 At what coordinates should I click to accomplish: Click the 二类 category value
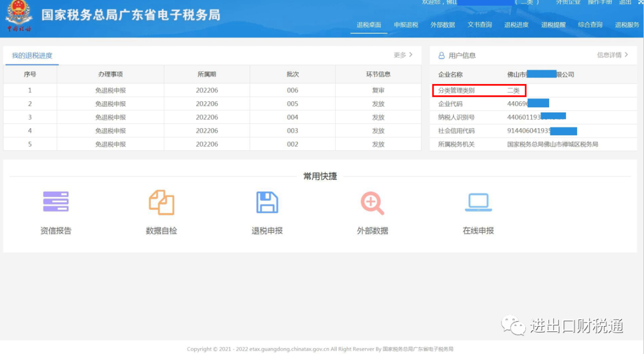point(513,91)
